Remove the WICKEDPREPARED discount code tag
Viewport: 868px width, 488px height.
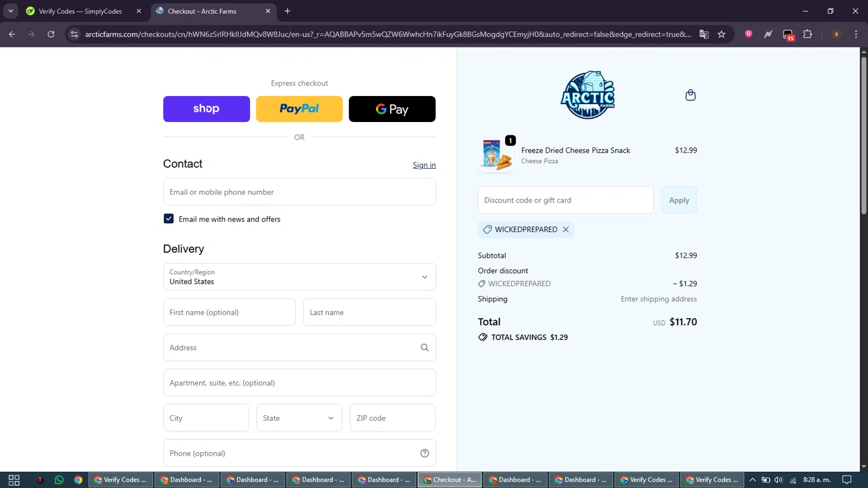566,230
